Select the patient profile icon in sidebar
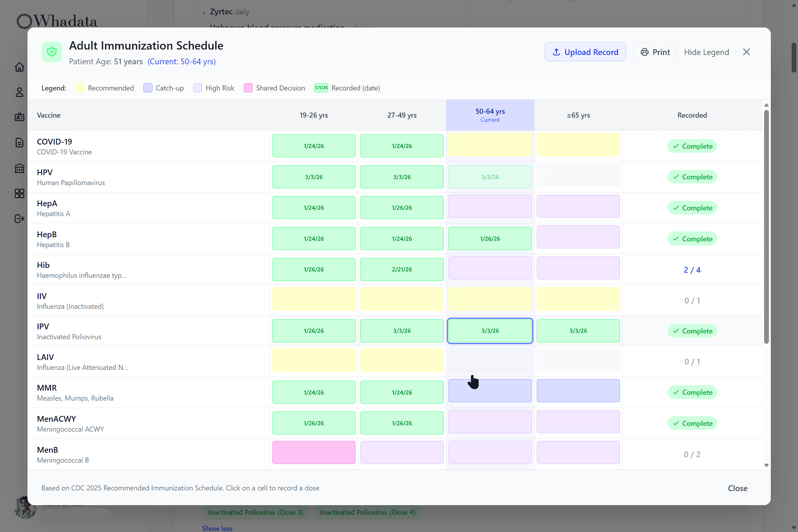The width and height of the screenshot is (798, 532). click(x=20, y=92)
